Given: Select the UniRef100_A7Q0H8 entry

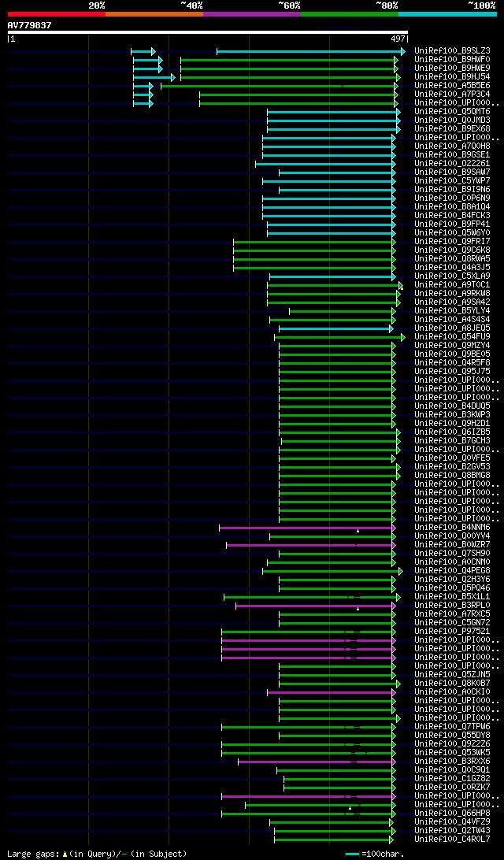Looking at the screenshot, I should [452, 146].
